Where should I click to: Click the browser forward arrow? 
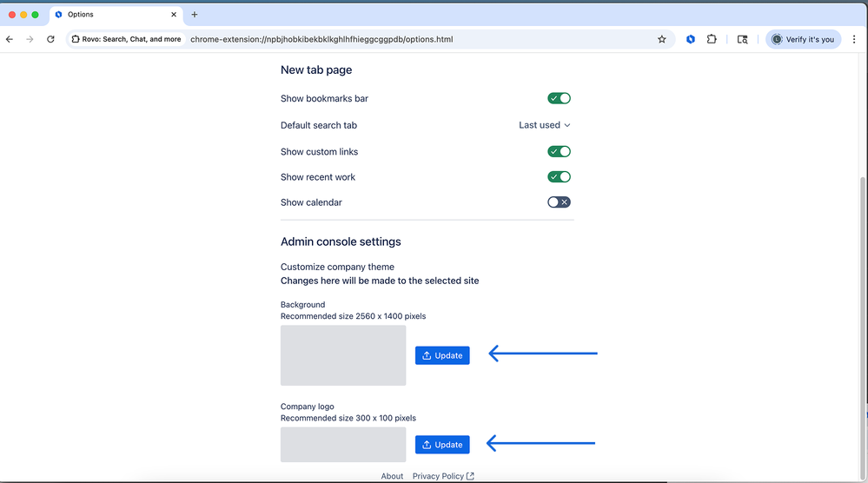(30, 39)
